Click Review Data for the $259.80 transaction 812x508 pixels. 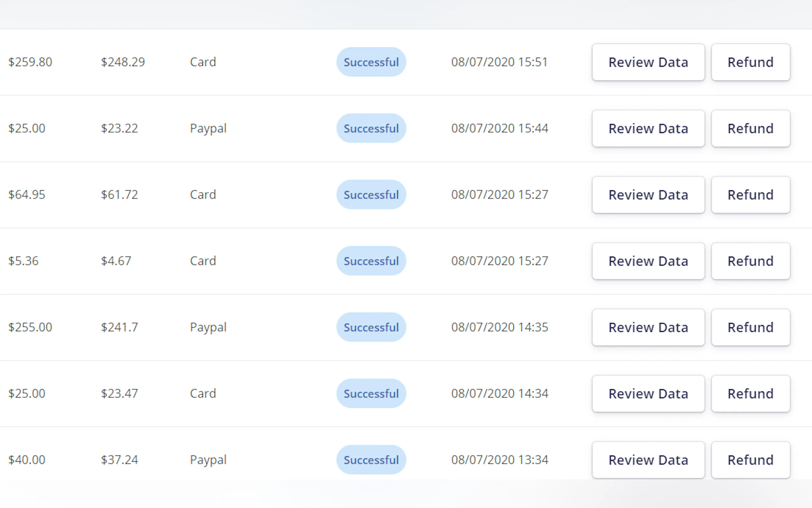point(648,62)
